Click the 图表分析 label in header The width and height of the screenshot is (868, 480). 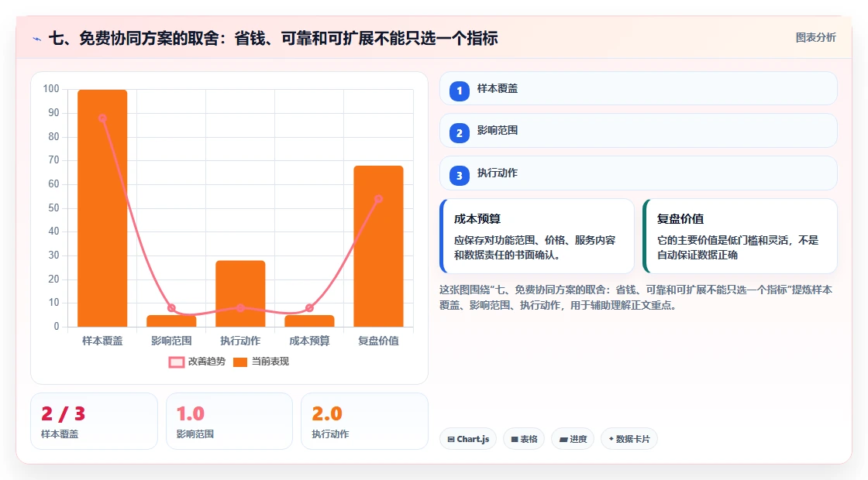click(815, 38)
